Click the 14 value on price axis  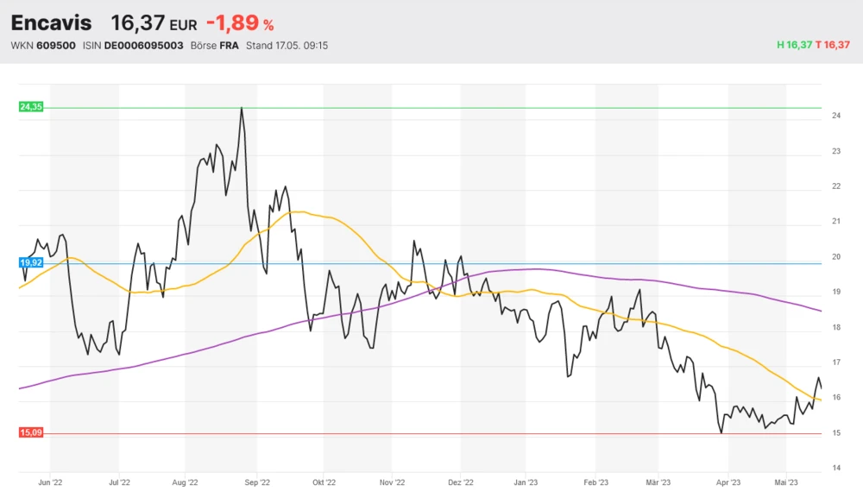835,468
